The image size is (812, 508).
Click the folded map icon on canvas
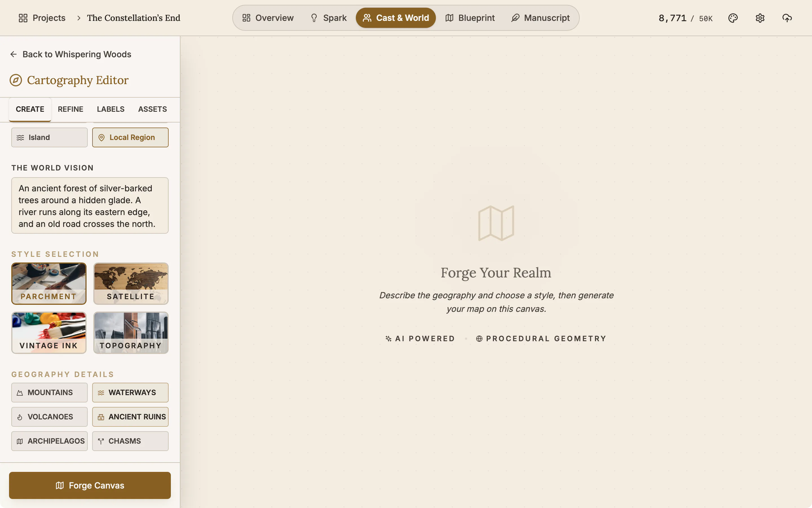(496, 223)
